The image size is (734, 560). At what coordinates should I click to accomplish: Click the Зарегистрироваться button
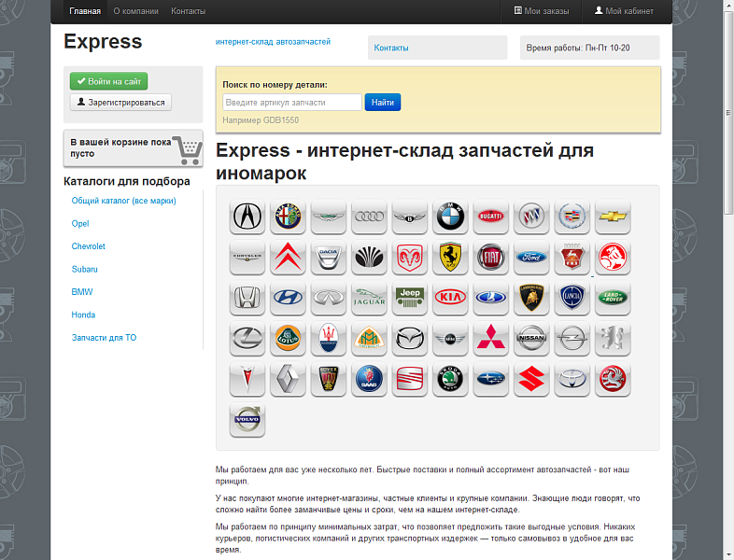point(120,103)
